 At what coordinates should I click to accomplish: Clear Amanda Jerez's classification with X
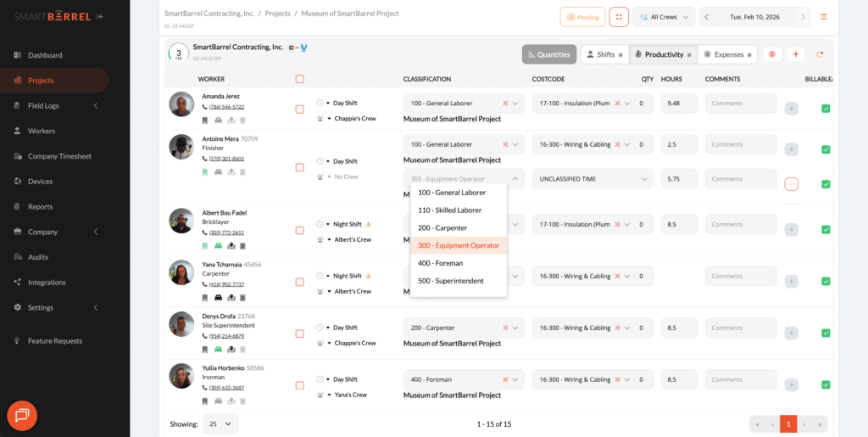tap(505, 104)
